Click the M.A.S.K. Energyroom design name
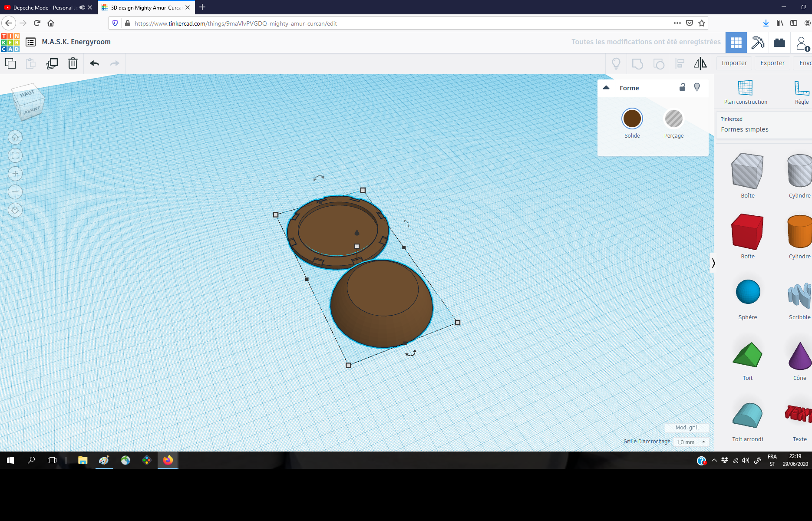This screenshot has width=812, height=521. pyautogui.click(x=76, y=42)
